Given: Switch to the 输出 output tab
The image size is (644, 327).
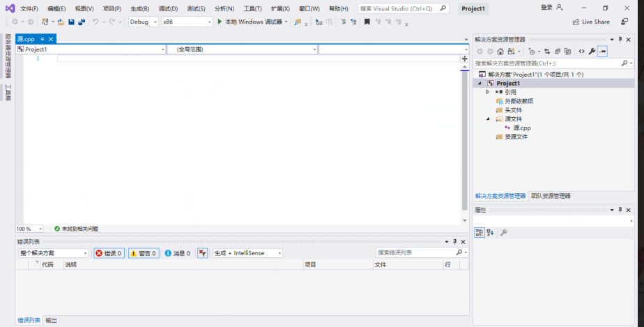Looking at the screenshot, I should (52, 321).
